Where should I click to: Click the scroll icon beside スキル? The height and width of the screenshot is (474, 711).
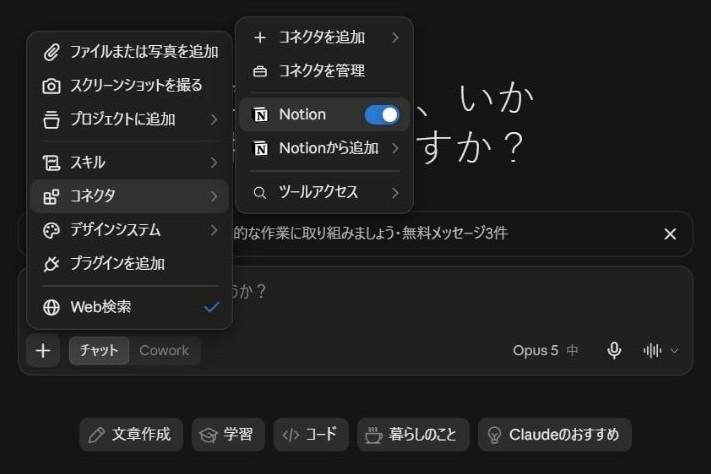[x=51, y=163]
